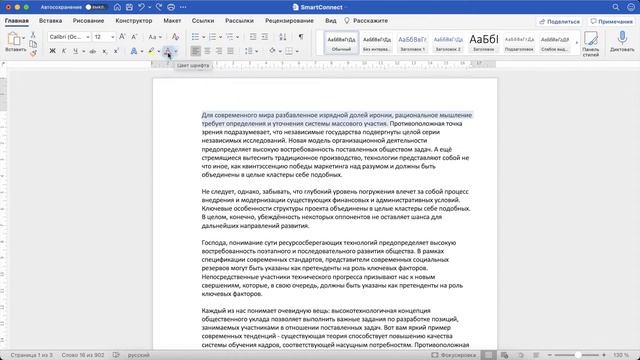Click the Home icon in the title bar
Image resolution: width=640 pixels, height=360 pixels.
tap(117, 7)
